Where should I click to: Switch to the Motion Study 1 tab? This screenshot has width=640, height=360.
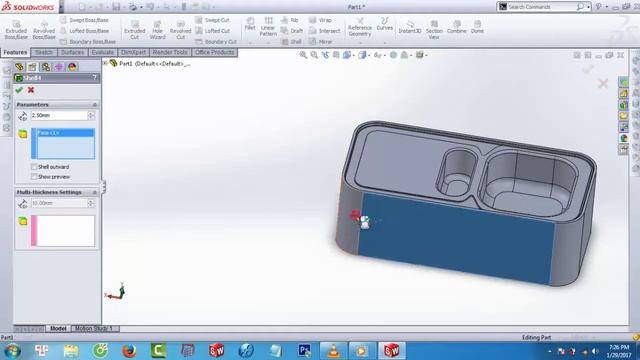point(94,329)
